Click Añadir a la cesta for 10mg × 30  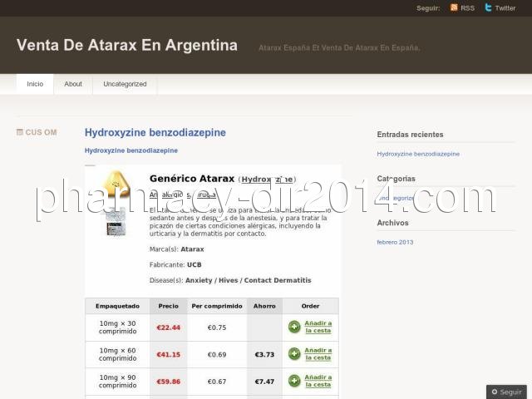click(318, 327)
